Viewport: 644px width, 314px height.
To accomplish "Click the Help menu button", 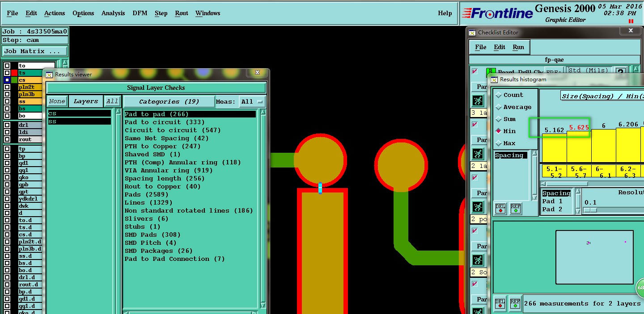I will [x=445, y=13].
